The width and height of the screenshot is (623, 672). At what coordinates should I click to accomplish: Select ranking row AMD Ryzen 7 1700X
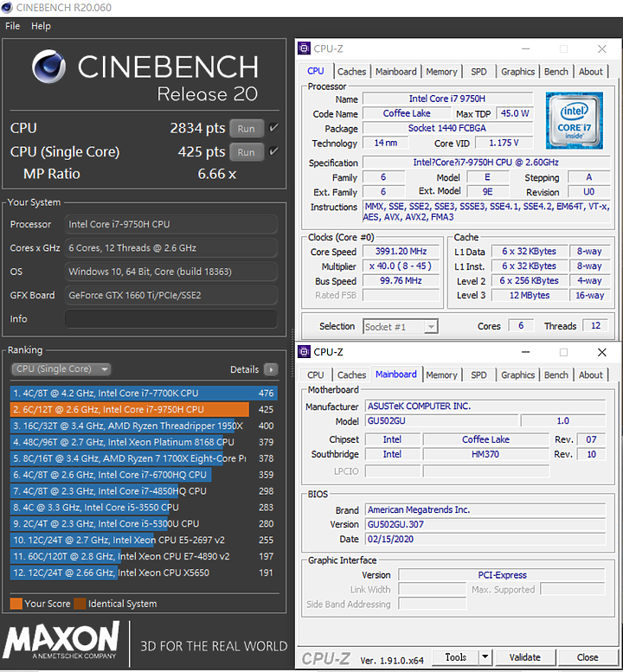[x=144, y=458]
